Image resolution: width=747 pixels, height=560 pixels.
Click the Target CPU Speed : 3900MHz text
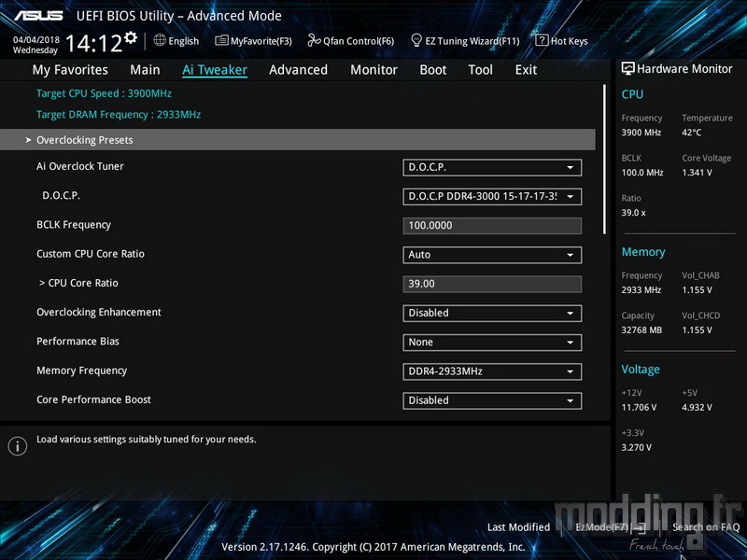pos(104,93)
